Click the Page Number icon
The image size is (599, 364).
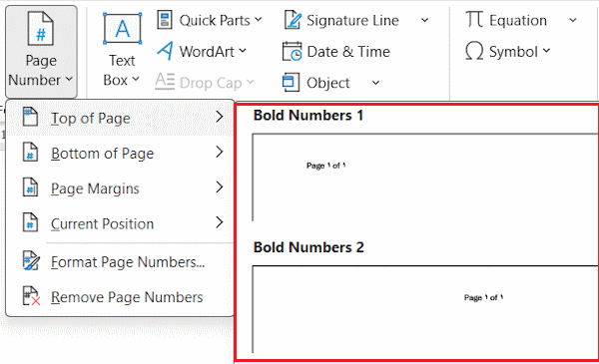41,29
